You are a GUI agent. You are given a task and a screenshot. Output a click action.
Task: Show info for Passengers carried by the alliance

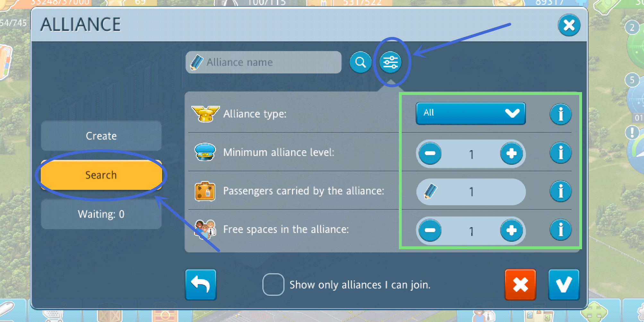tap(561, 191)
